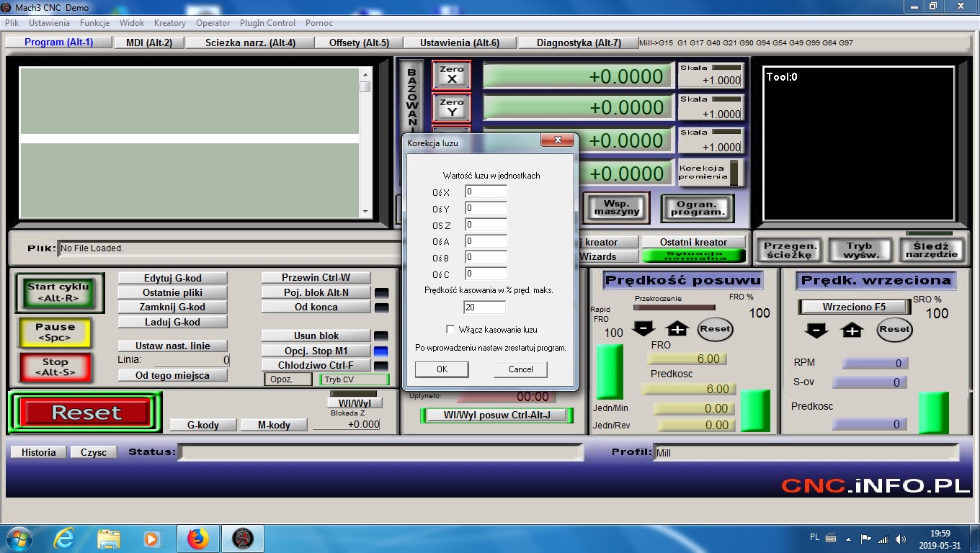980x553 pixels.
Task: Click the Oś Y backlash input field
Action: tap(486, 209)
